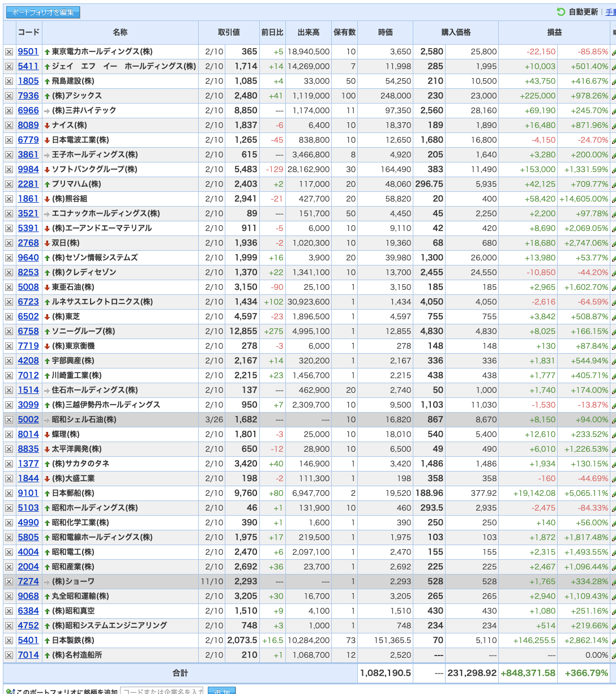Click the 名称 column header
The image size is (616, 694).
tap(120, 32)
